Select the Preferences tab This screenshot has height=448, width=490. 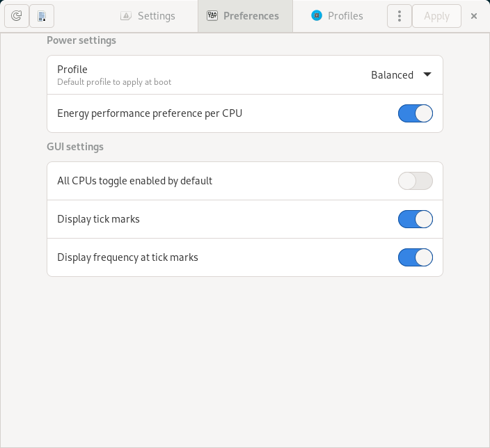pyautogui.click(x=244, y=16)
